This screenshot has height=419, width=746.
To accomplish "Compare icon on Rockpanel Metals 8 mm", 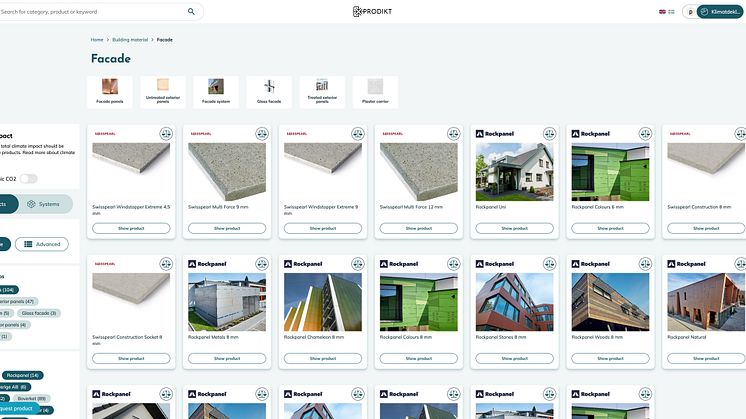I will pyautogui.click(x=262, y=263).
